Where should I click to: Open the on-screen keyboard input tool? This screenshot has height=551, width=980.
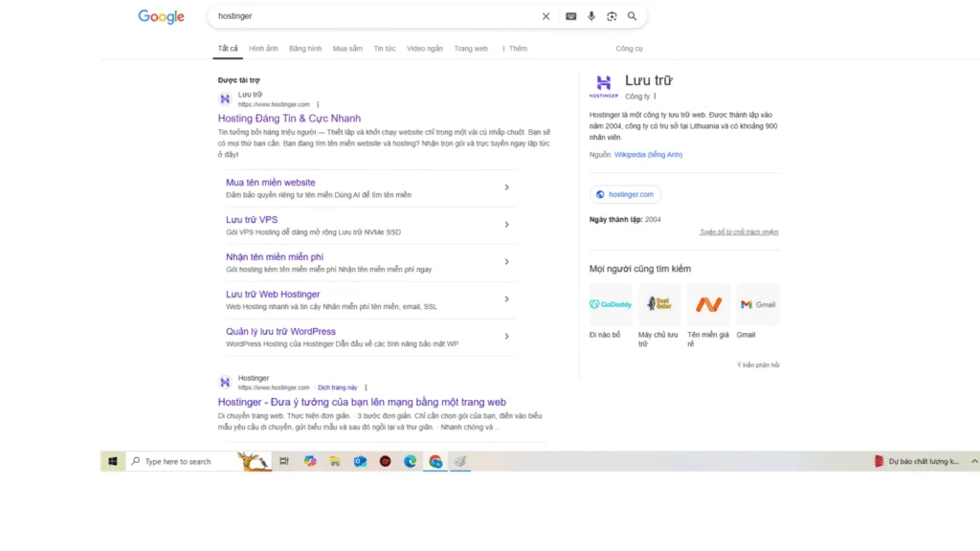coord(570,16)
